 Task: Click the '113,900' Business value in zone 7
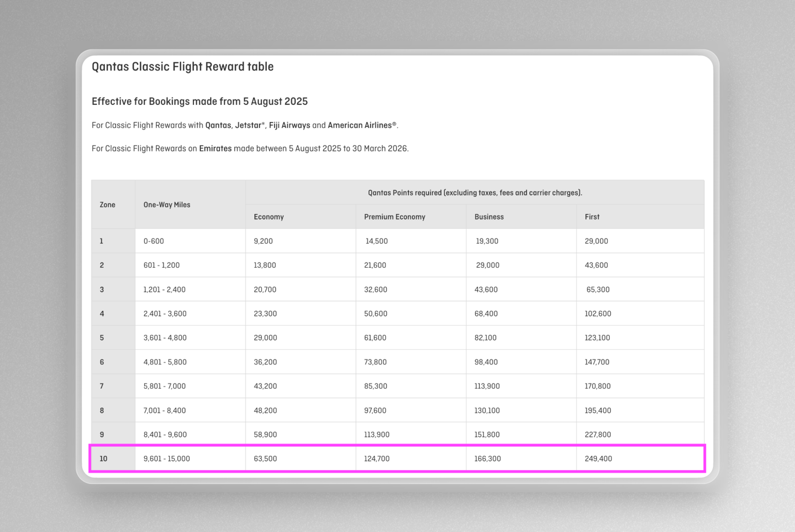(487, 386)
